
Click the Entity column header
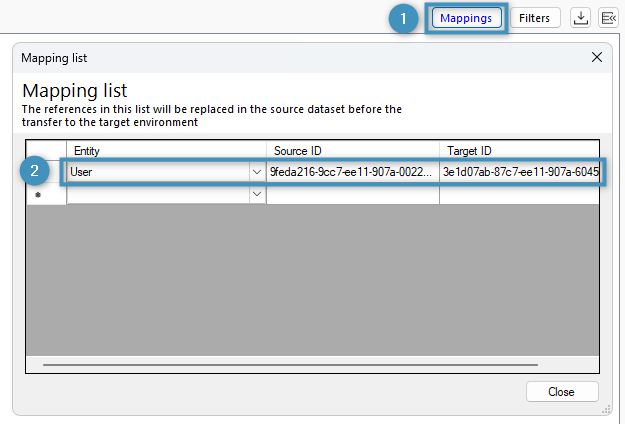(166, 151)
